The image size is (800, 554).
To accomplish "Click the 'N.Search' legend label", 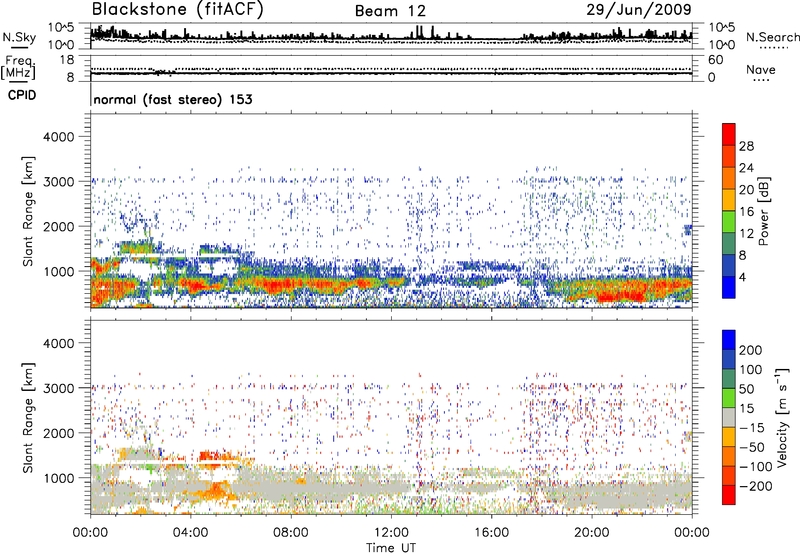I will coord(772,37).
